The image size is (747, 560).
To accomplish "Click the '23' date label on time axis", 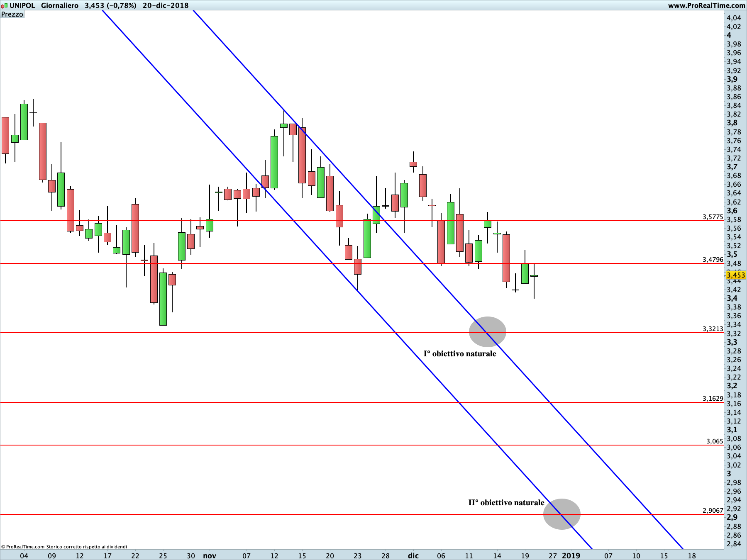I will [358, 555].
